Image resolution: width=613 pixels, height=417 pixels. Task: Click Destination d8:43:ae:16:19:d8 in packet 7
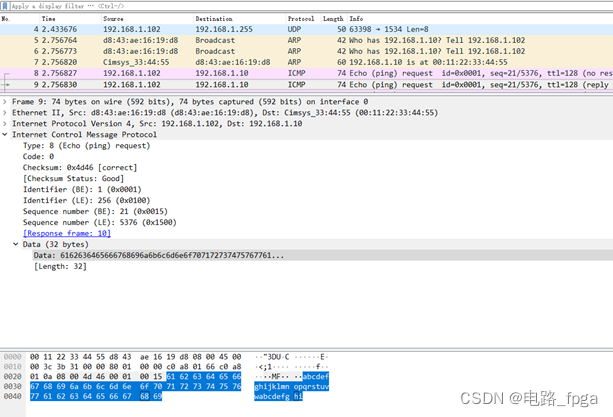tap(233, 62)
